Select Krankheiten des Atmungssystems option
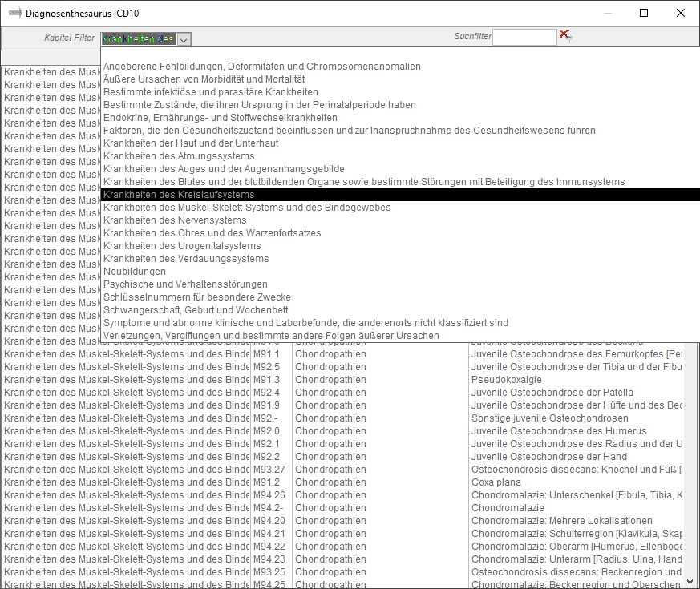Viewport: 700px width, 589px height. pyautogui.click(x=179, y=156)
